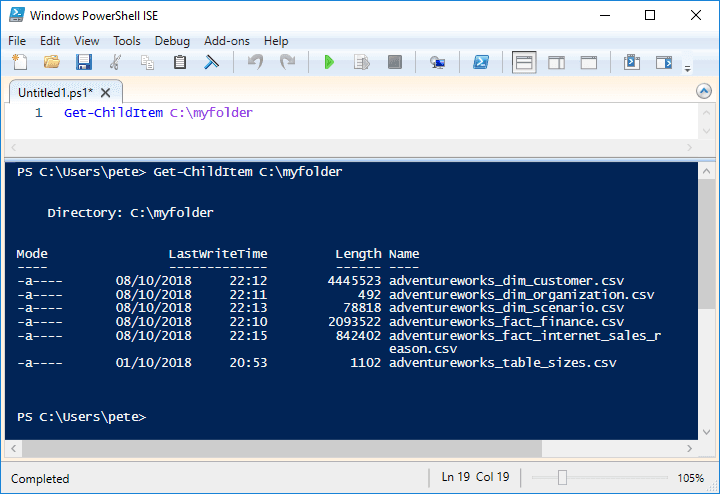720x494 pixels.
Task: Maximize the PowerShell ISE window
Action: (650, 15)
